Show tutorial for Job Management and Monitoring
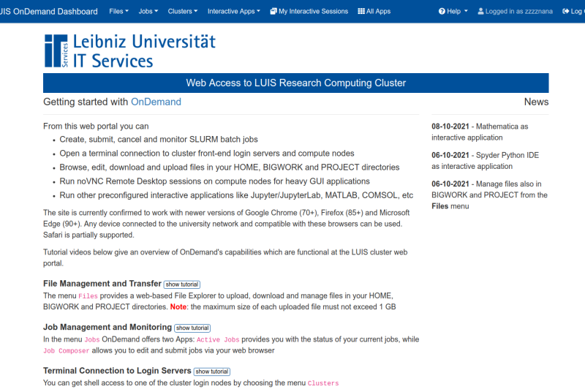This screenshot has width=585, height=392. [192, 328]
